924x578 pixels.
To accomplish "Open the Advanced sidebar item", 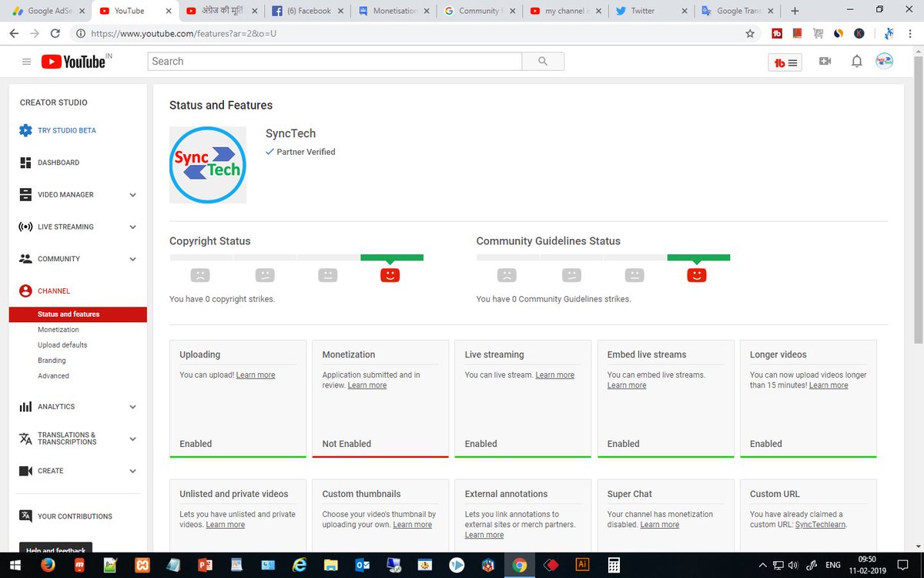I will pyautogui.click(x=53, y=376).
